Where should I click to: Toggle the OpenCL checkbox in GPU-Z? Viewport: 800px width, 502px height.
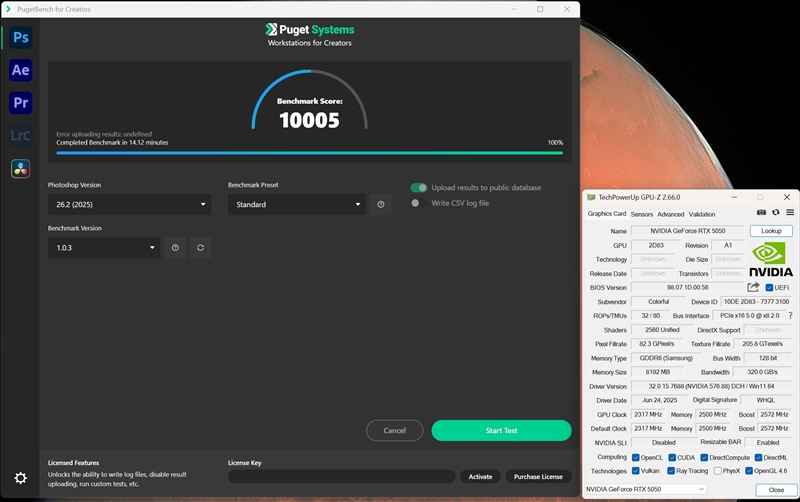click(x=636, y=458)
